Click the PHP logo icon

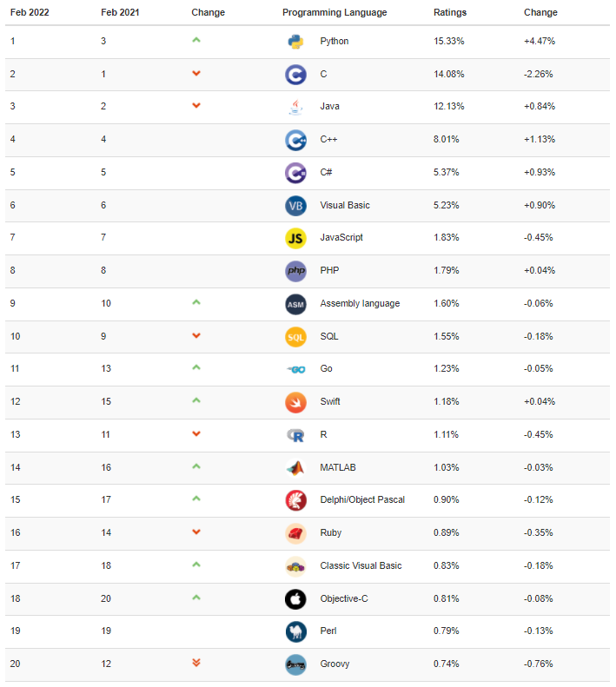point(295,271)
